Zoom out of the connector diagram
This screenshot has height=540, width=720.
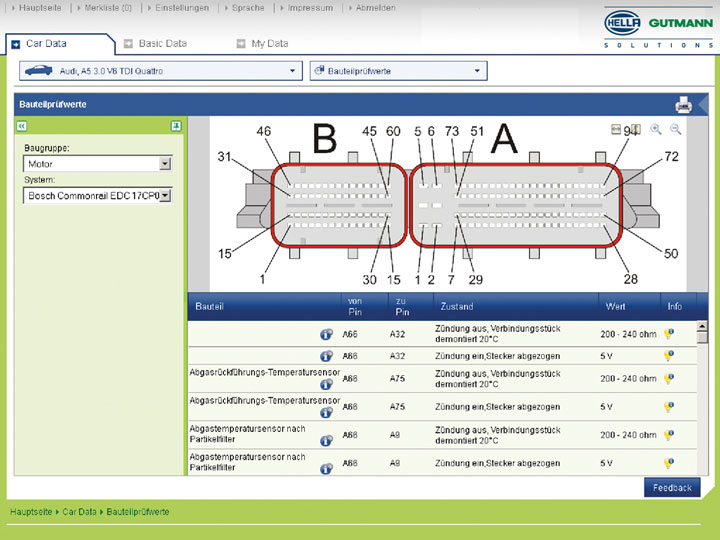click(x=676, y=129)
